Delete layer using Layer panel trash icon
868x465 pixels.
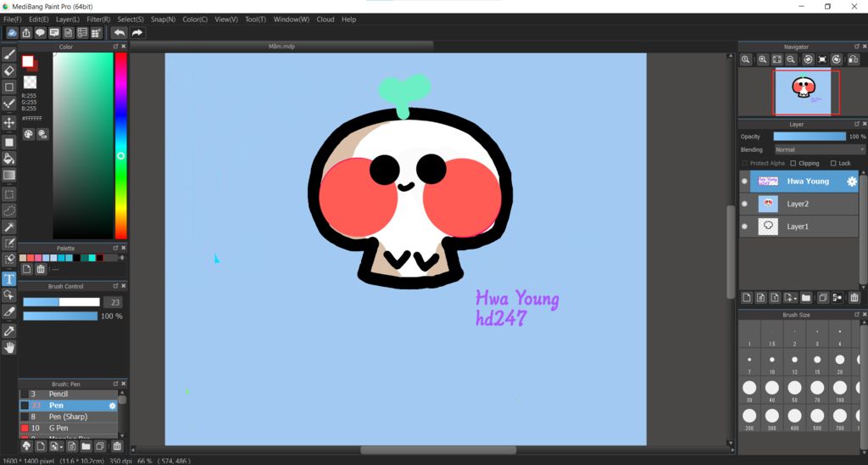coord(854,298)
